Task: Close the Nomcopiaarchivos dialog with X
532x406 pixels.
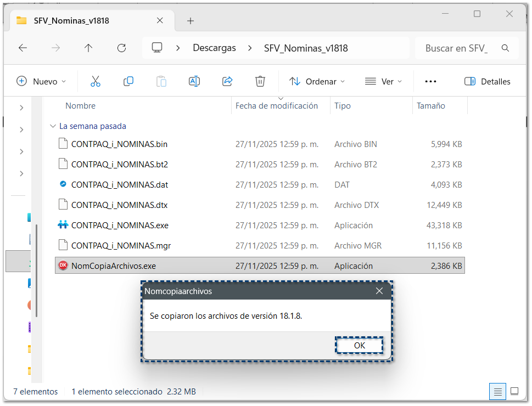Action: (379, 291)
